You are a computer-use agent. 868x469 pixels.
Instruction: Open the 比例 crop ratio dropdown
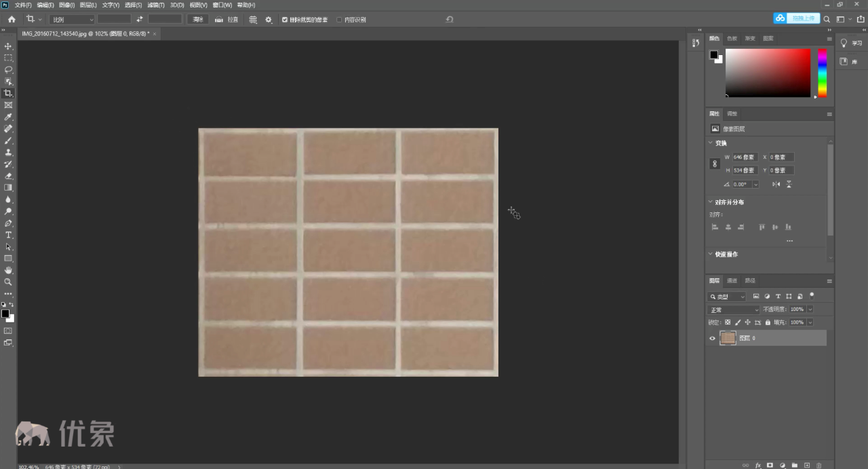(71, 20)
